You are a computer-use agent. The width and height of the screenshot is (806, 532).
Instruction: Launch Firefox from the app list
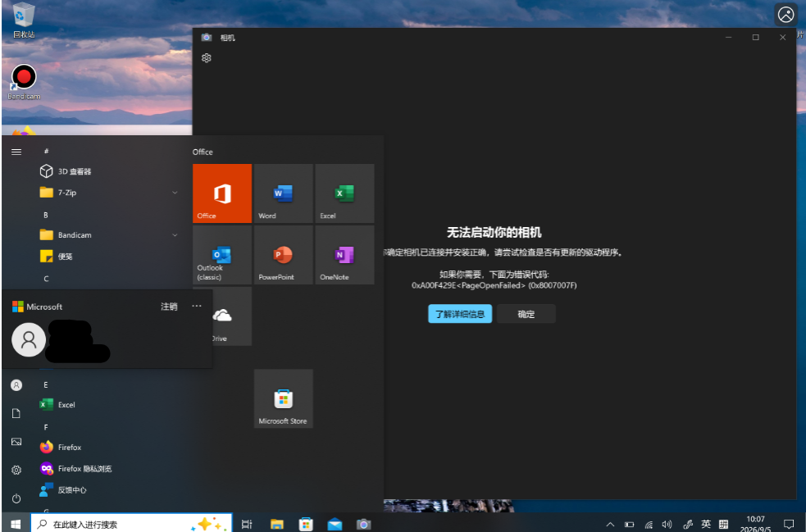[x=110, y=448]
